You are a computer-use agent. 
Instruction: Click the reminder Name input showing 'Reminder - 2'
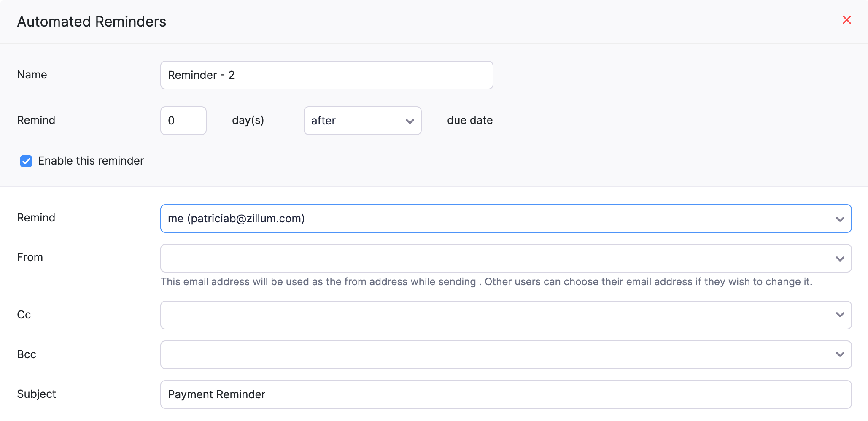click(326, 75)
